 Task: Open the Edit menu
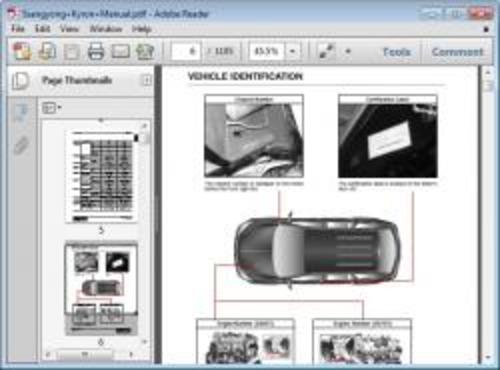43,29
